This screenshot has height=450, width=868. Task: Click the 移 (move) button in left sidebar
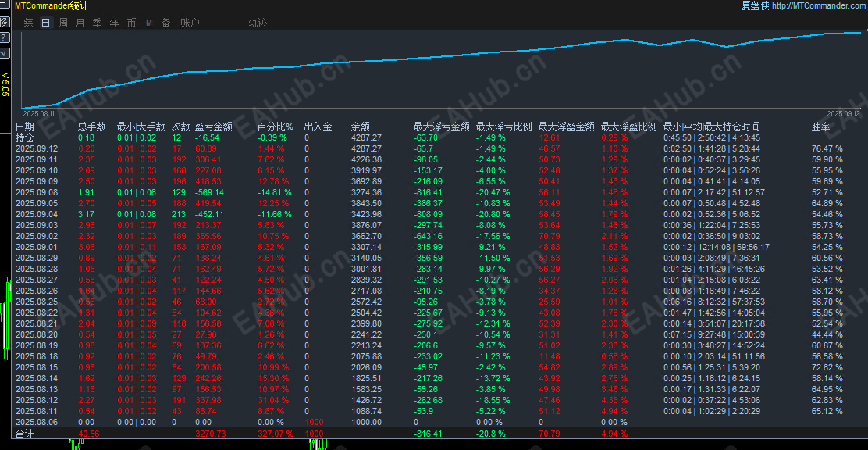point(4,22)
